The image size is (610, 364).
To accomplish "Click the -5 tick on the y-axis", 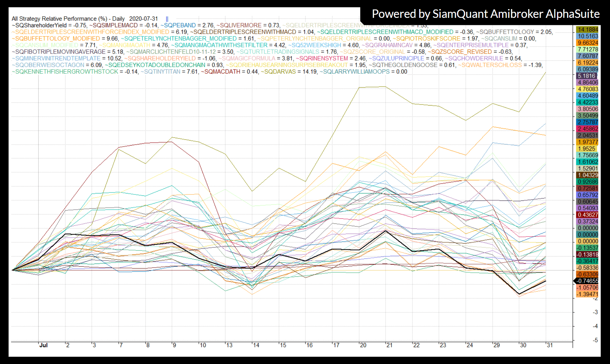I will (595, 340).
